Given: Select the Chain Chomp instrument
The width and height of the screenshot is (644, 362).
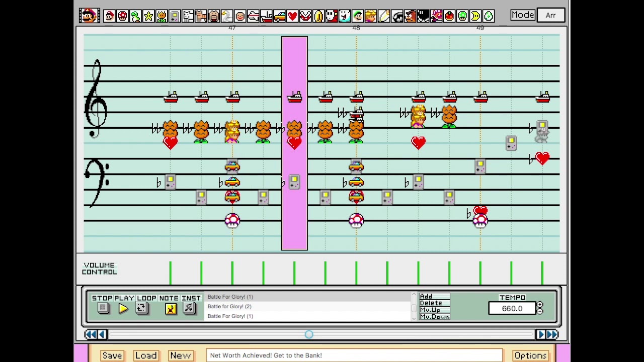Looking at the screenshot, I should [x=423, y=16].
